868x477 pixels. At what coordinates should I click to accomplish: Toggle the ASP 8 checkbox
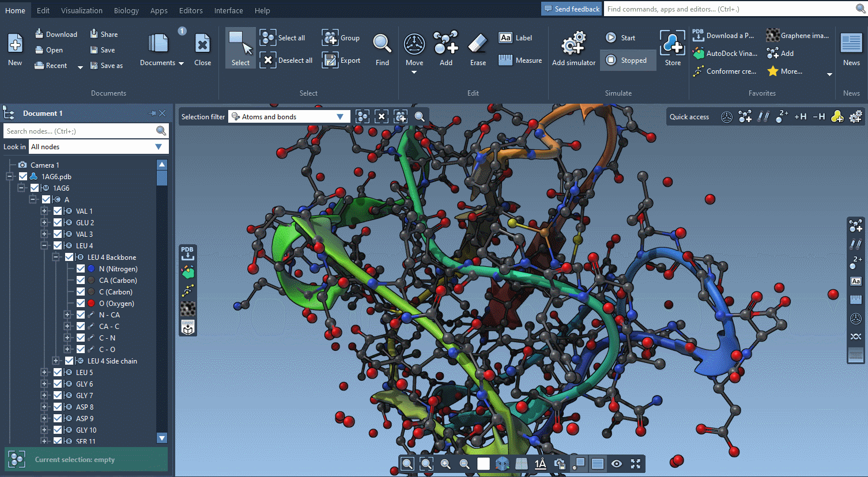[x=58, y=407]
